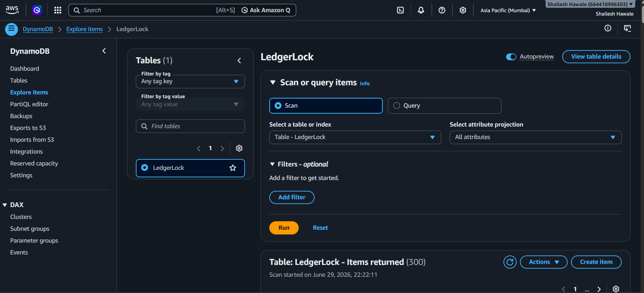Open items results preferences gear

tap(616, 289)
